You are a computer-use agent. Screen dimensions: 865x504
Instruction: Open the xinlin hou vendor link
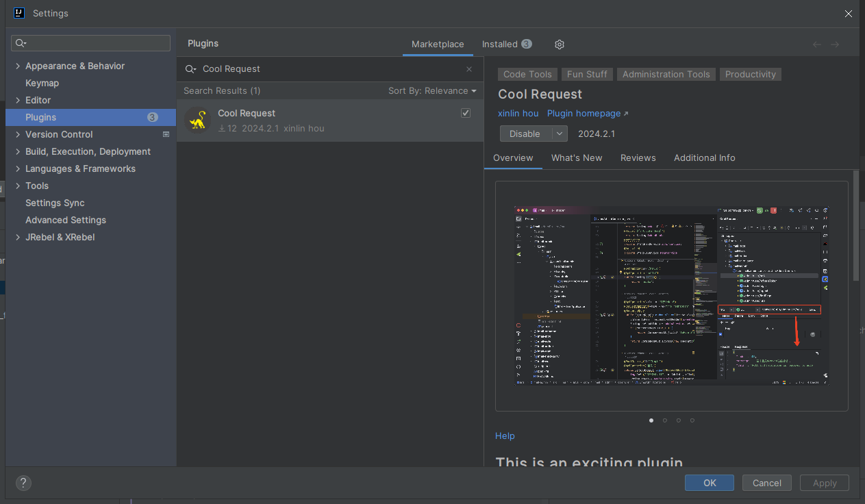(x=518, y=113)
